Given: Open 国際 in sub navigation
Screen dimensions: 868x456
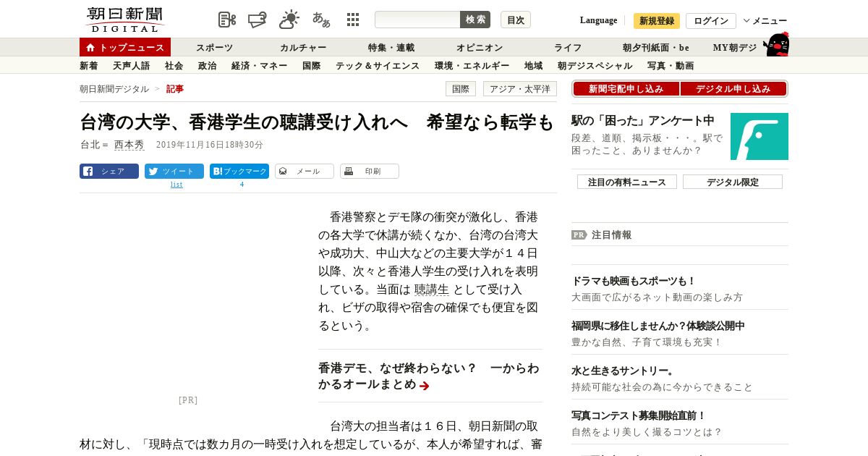Looking at the screenshot, I should pos(312,66).
